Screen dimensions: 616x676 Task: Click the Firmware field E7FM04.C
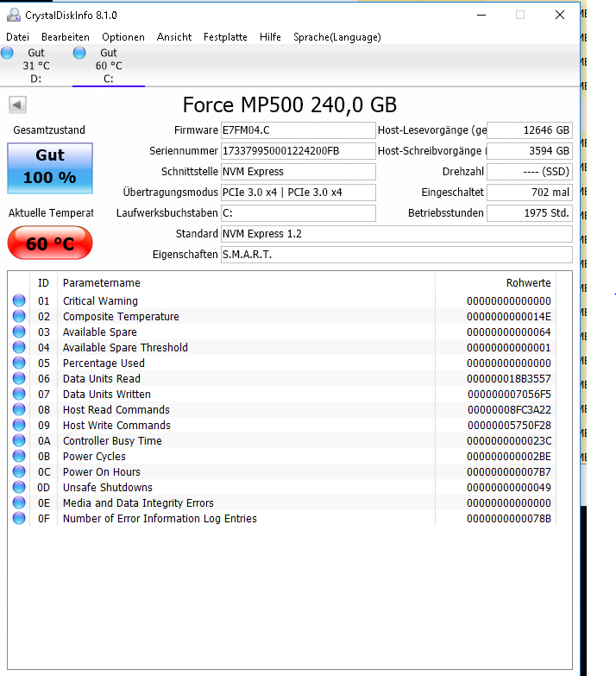299,130
